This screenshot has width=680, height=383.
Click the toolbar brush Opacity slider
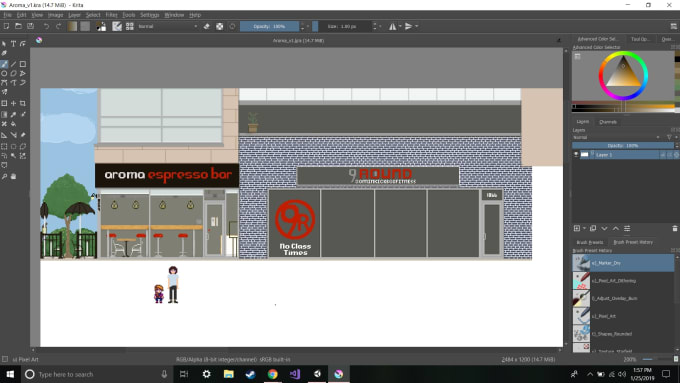pos(269,26)
